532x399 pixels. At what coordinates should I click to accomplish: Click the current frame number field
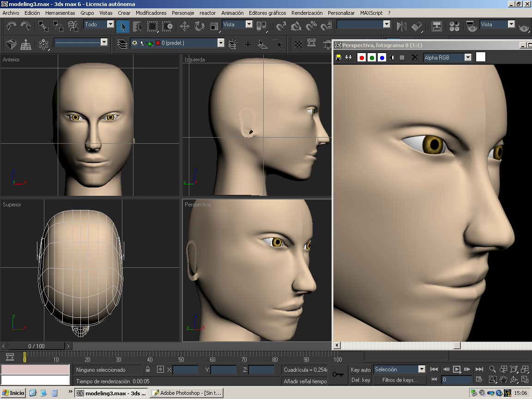[x=457, y=380]
